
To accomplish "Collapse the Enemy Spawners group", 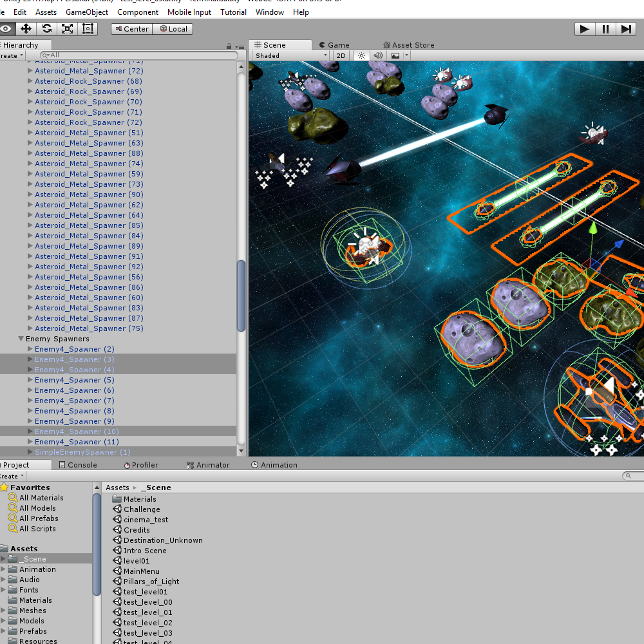I will [21, 339].
